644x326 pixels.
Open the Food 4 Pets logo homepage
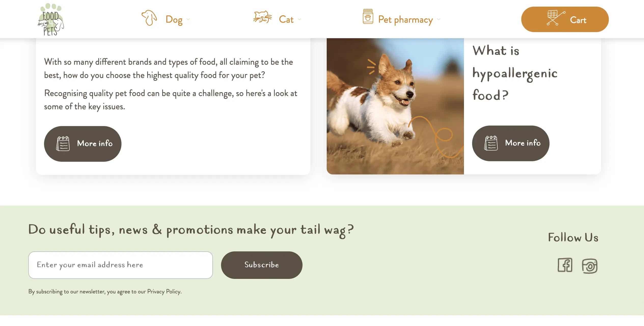pyautogui.click(x=51, y=19)
